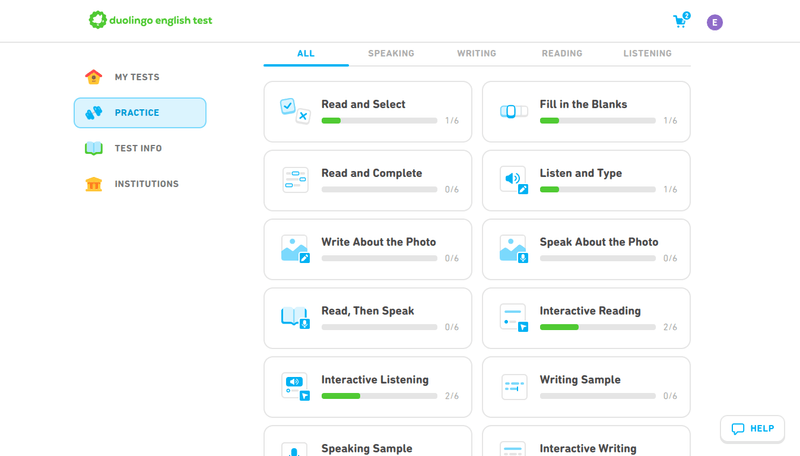Click the Interactive Writing icon
The image size is (800, 456).
[513, 450]
